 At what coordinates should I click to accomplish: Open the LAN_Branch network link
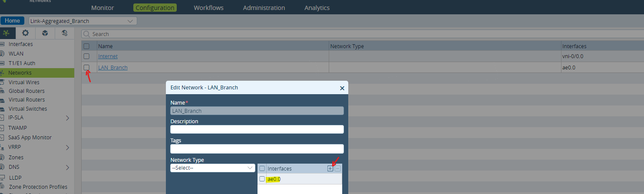[113, 68]
